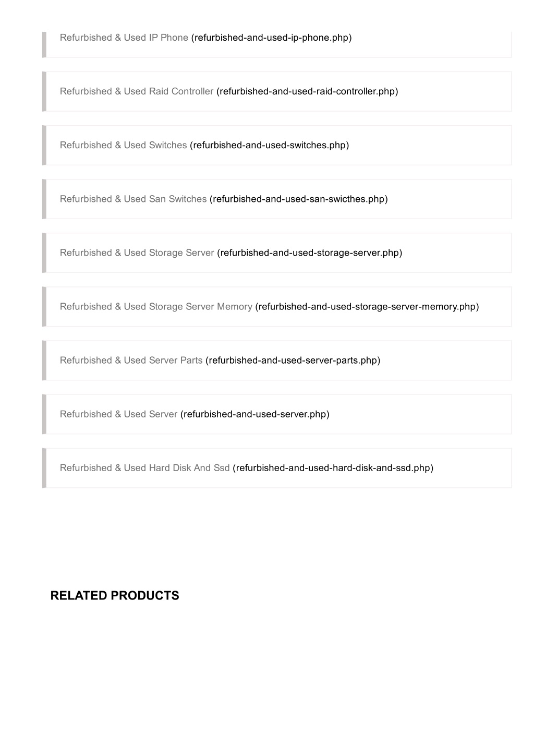The image size is (534, 756).
Task: Click the refurbished-and-used-san-swicthes.php URL text
Action: click(x=299, y=199)
